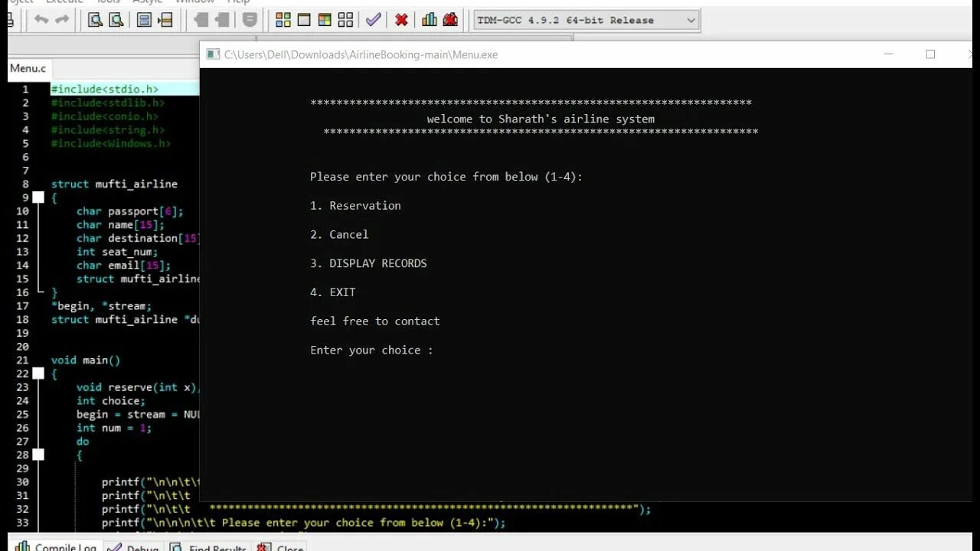Open the Compile Log tab
Image resolution: width=980 pixels, height=551 pixels.
[55, 547]
